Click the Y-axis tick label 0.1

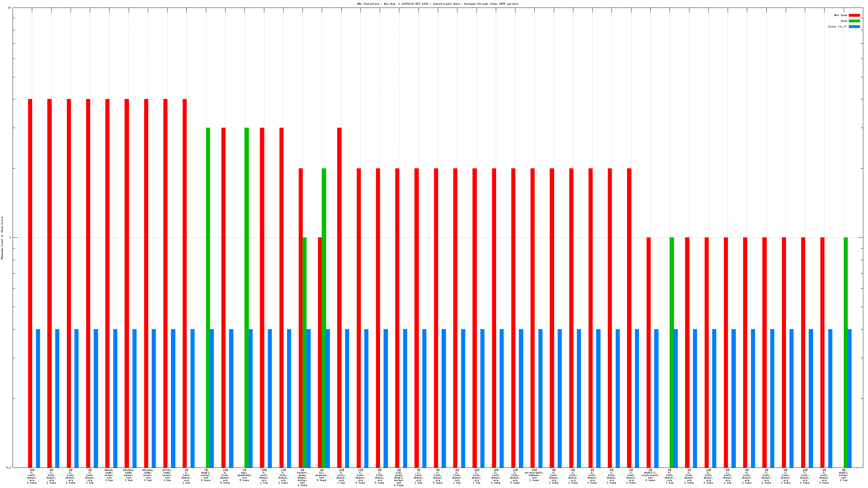click(9, 468)
